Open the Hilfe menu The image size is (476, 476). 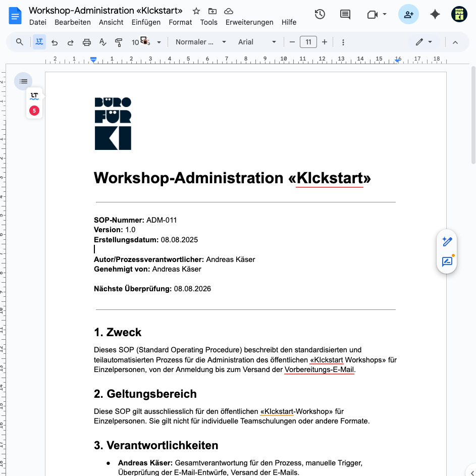click(x=289, y=23)
